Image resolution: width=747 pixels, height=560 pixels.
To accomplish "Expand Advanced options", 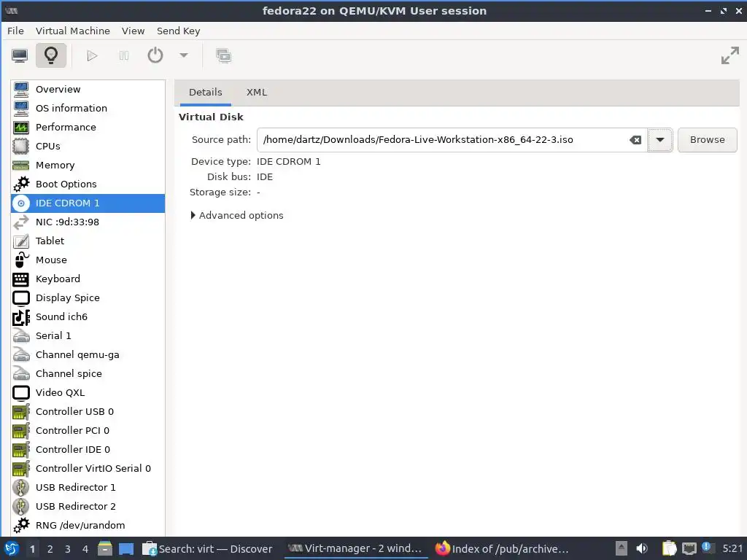I will click(237, 215).
